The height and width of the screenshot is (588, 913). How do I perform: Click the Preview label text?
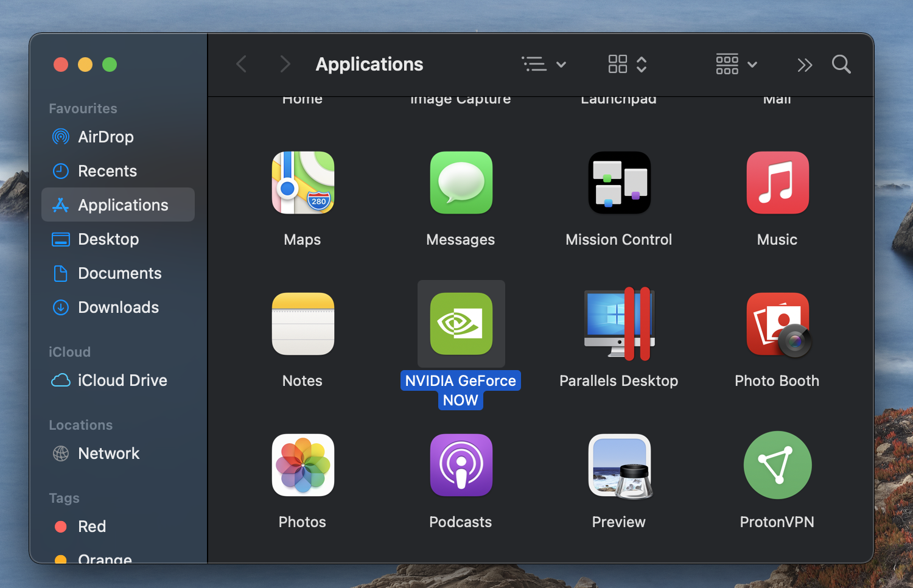(619, 522)
